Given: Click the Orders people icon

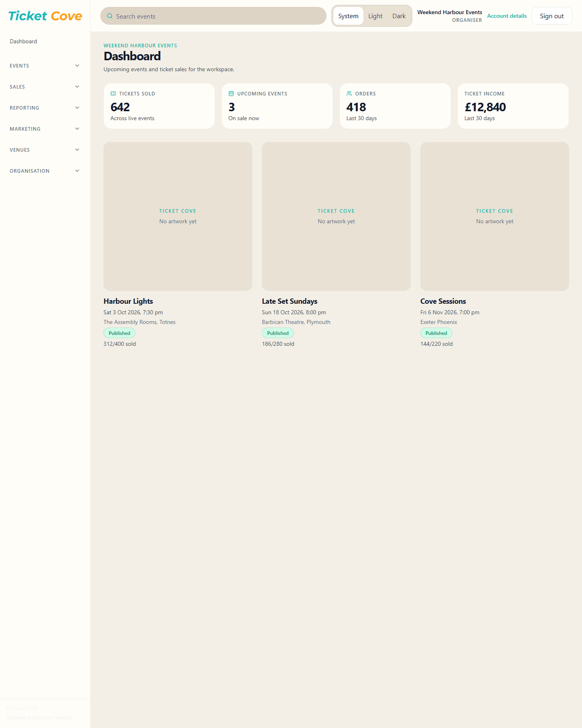Looking at the screenshot, I should tap(349, 93).
